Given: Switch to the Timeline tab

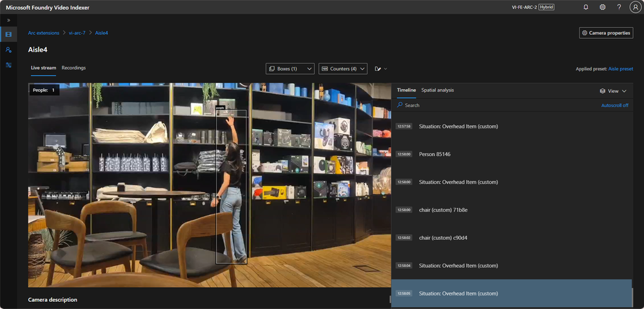Looking at the screenshot, I should tap(406, 90).
